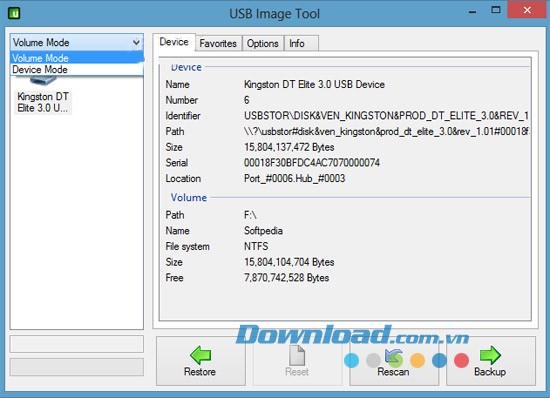Open the Favorites tab
The image size is (550, 398).
[218, 43]
